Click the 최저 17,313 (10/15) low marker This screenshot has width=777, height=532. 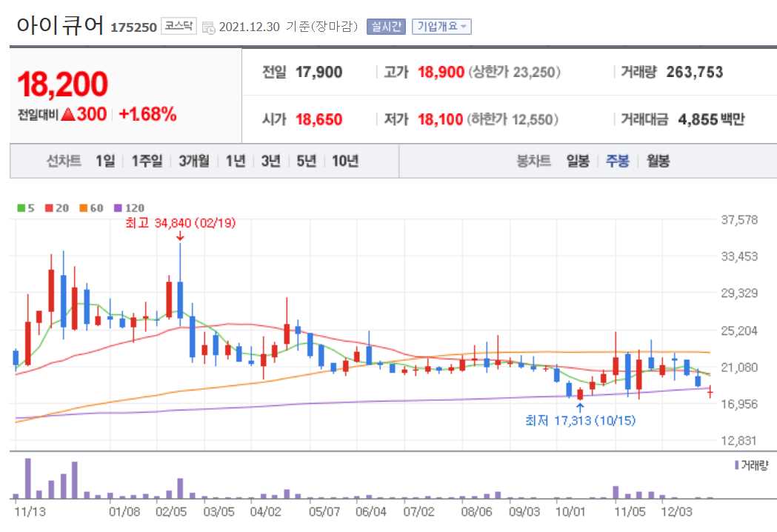pyautogui.click(x=580, y=420)
